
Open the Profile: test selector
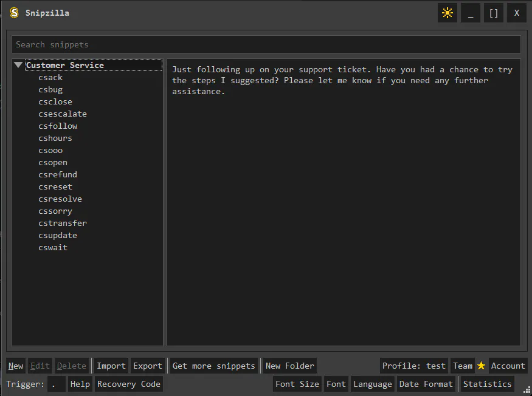(413, 366)
